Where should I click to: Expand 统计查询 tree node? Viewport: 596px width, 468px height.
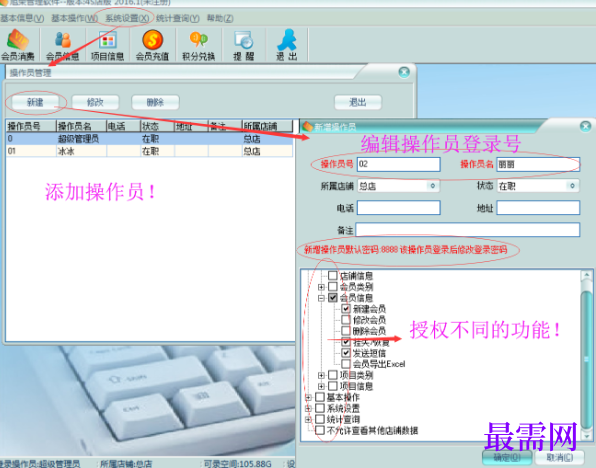(x=308, y=419)
